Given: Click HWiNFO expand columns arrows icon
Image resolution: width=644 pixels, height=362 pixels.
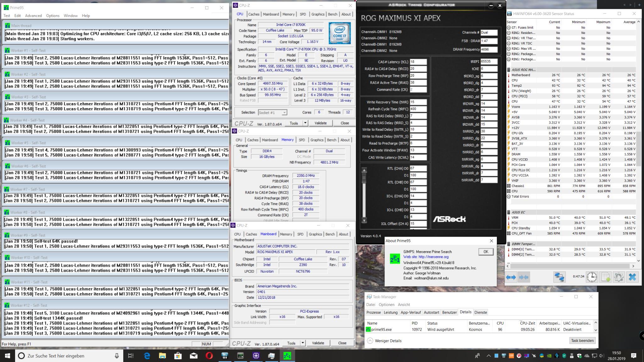Looking at the screenshot, I should (x=511, y=277).
